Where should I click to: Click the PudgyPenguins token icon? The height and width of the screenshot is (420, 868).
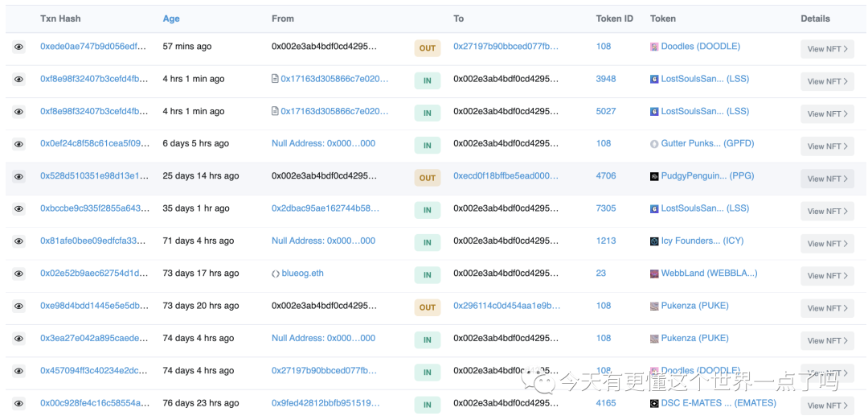654,176
